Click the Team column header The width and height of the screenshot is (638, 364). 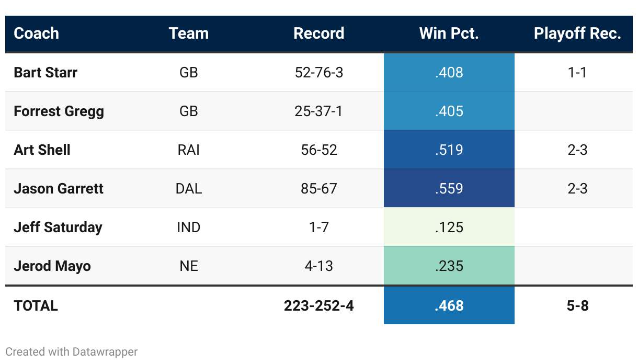click(188, 33)
